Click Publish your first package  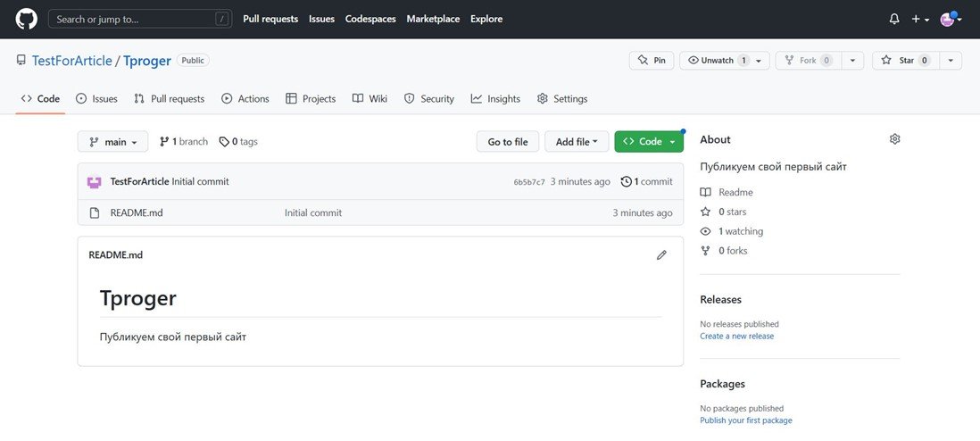tap(745, 420)
